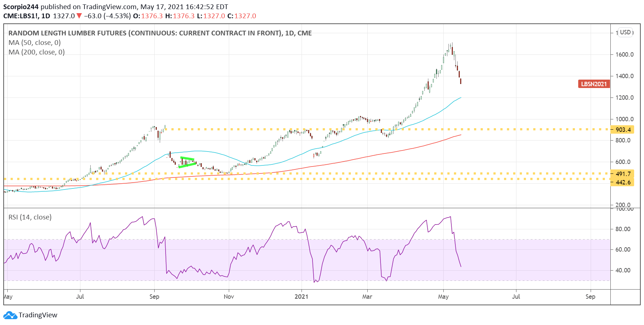The image size is (644, 325).
Task: Click the 1400.0 price axis label
Action: [x=624, y=76]
